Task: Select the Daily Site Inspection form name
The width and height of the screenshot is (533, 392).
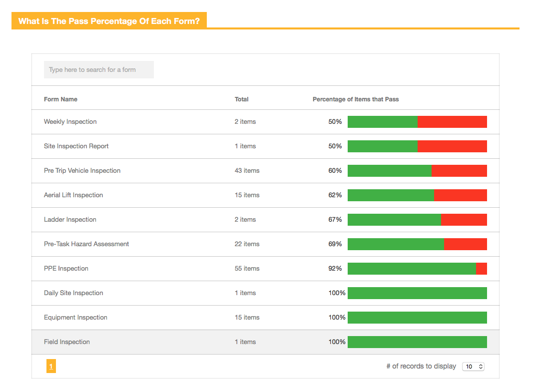Action: point(73,293)
